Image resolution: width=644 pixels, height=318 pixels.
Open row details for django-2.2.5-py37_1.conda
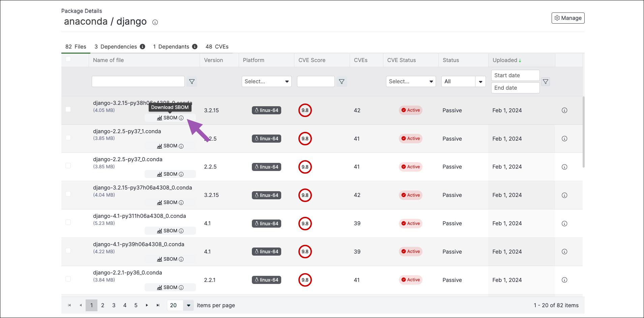[x=564, y=139]
